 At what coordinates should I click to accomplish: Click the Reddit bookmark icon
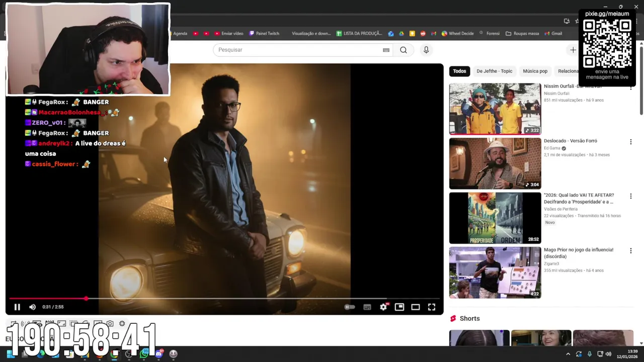423,34
